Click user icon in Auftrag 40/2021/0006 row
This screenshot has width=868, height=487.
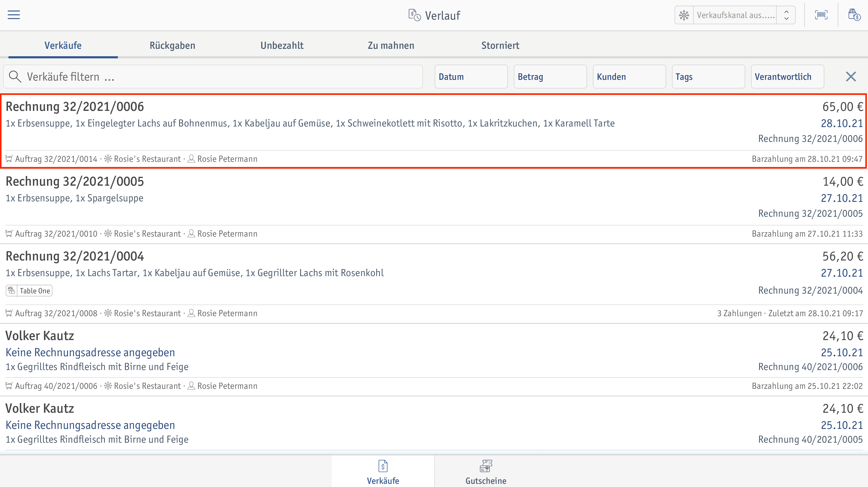point(191,386)
